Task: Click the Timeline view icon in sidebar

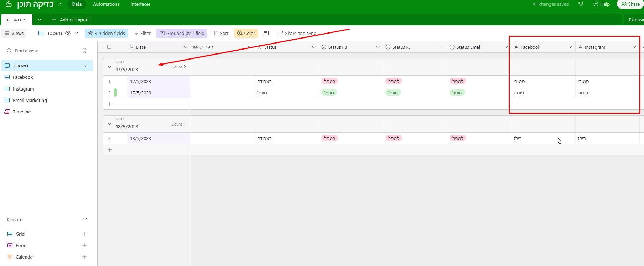Action: 7,112
